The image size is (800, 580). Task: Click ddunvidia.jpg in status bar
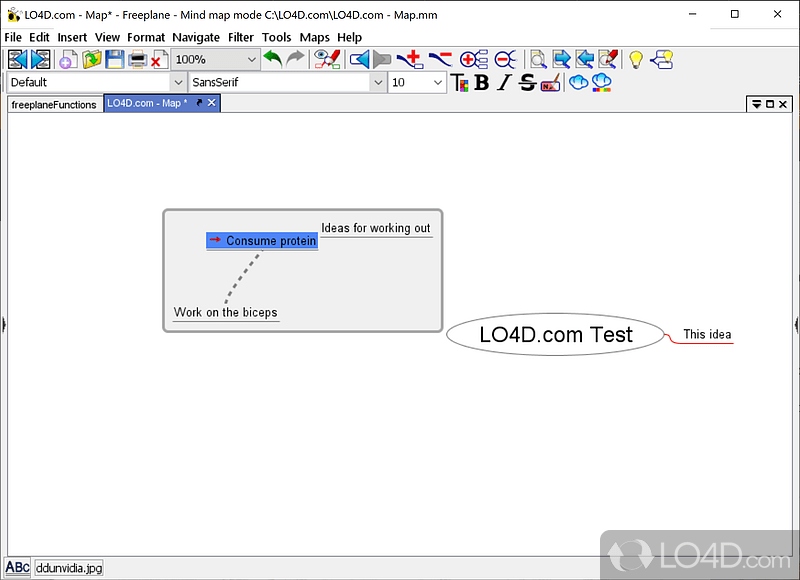point(69,568)
